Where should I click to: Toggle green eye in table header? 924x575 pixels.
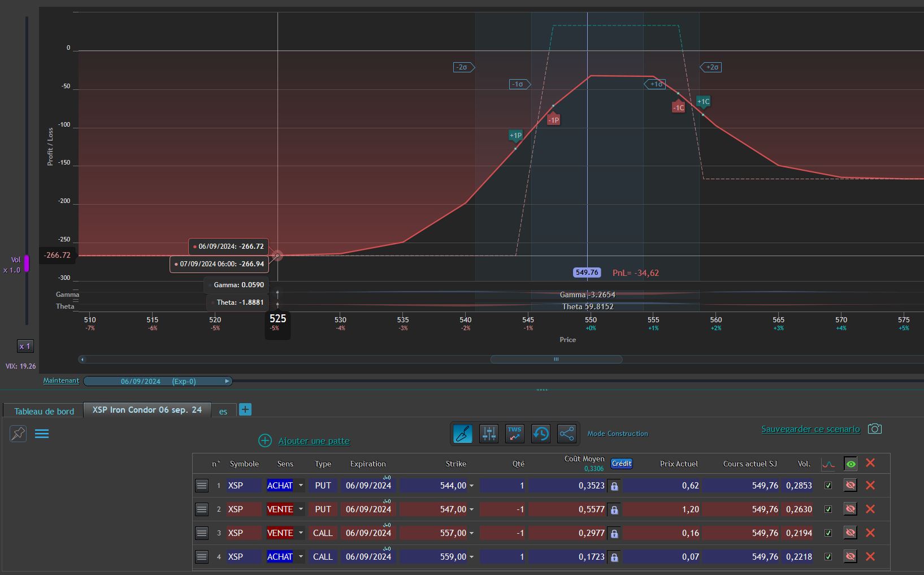point(851,464)
